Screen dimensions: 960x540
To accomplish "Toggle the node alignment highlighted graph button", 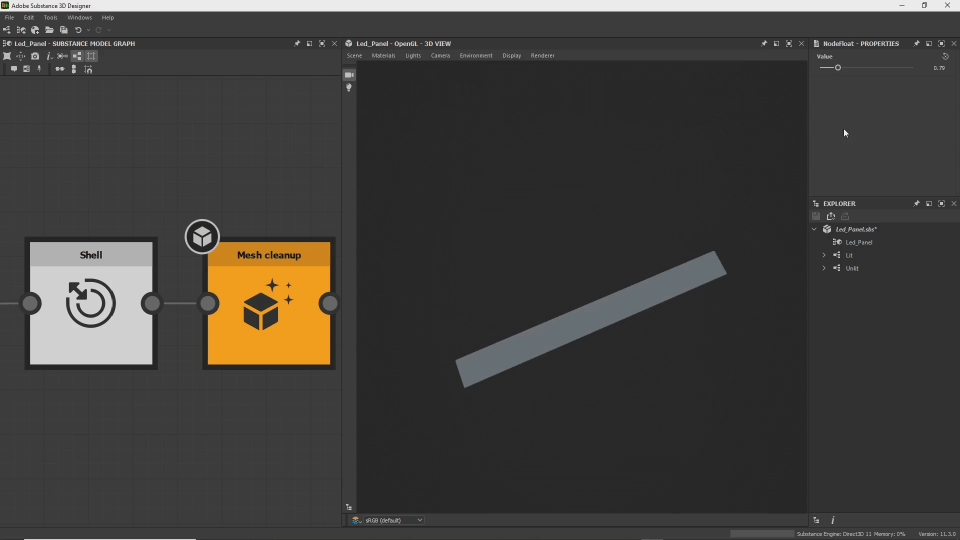I will point(77,56).
